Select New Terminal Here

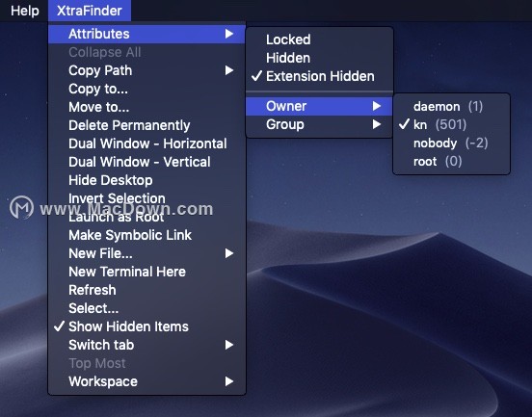pyautogui.click(x=146, y=272)
